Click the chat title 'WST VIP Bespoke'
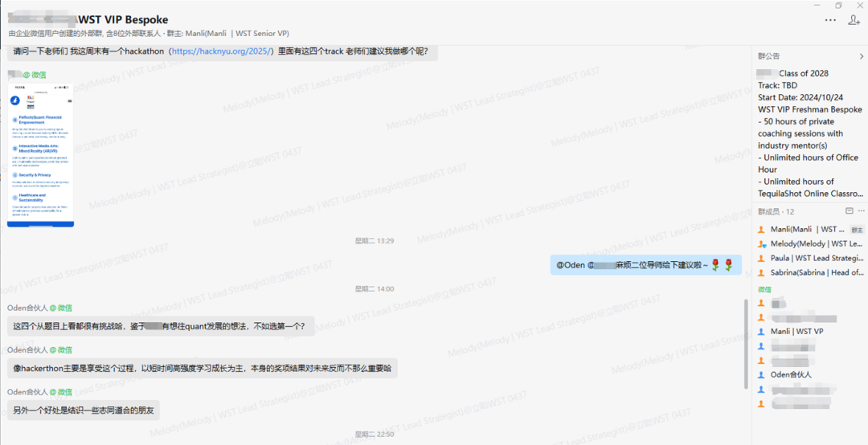The height and width of the screenshot is (445, 868). pyautogui.click(x=123, y=20)
